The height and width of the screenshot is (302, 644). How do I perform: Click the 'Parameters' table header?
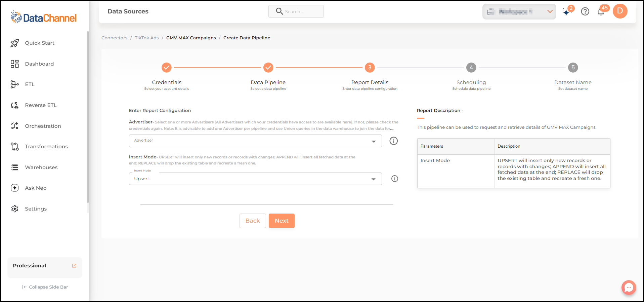456,146
